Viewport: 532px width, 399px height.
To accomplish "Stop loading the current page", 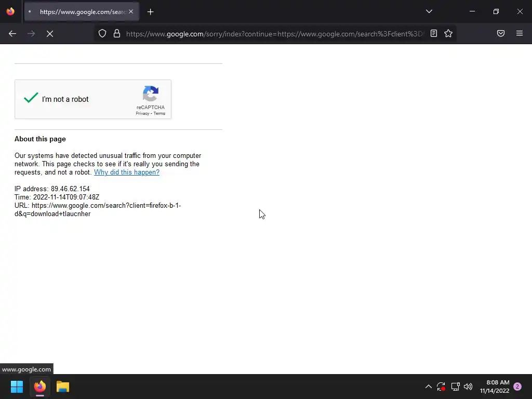I will pyautogui.click(x=50, y=34).
